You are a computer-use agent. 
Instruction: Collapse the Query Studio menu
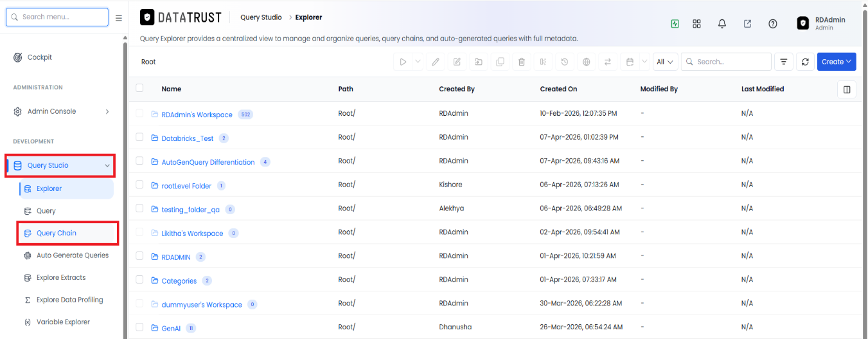[x=60, y=165]
